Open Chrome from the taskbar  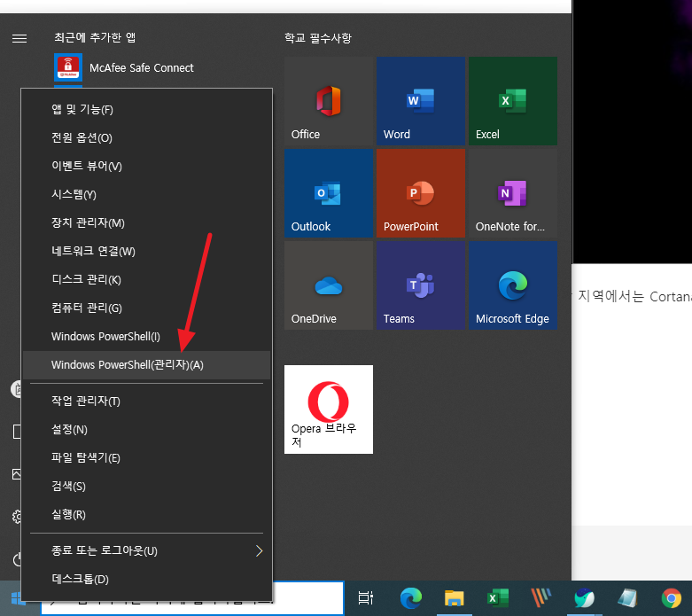672,598
